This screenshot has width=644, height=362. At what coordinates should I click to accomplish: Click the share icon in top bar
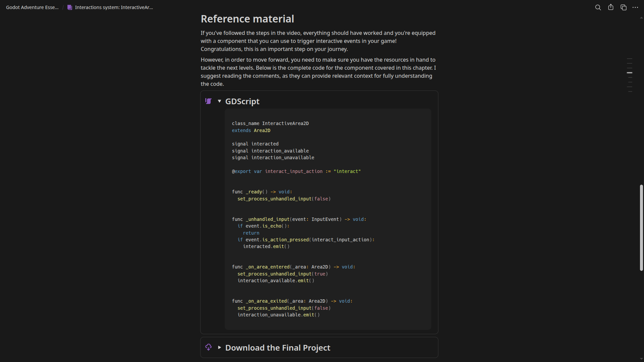pyautogui.click(x=611, y=7)
